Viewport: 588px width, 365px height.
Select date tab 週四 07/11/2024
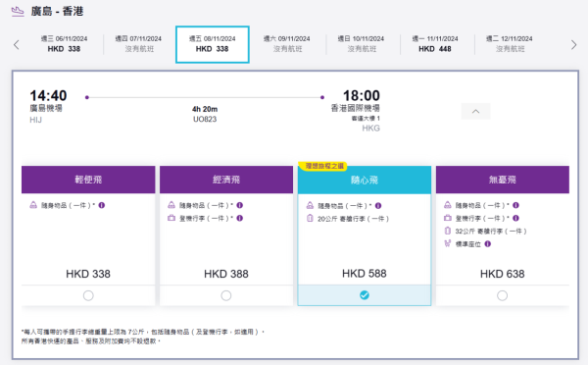139,44
